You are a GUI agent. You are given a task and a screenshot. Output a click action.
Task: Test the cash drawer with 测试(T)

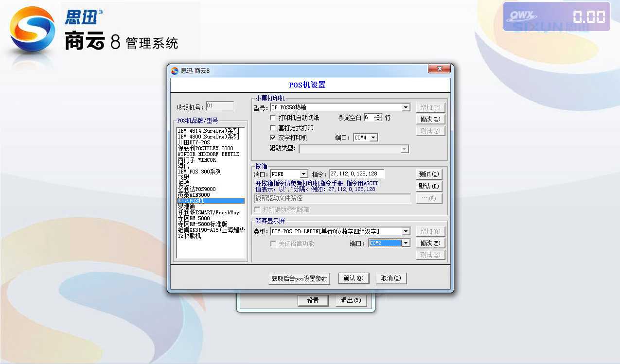pyautogui.click(x=429, y=174)
